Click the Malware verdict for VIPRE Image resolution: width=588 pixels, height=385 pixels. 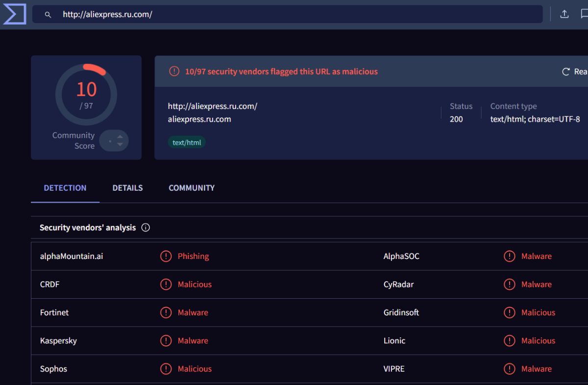[537, 369]
